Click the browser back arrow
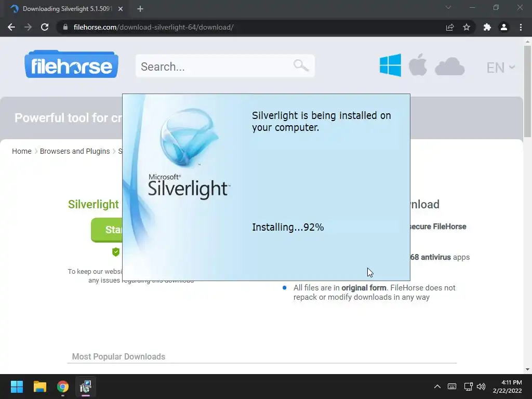The height and width of the screenshot is (399, 532). [11, 27]
